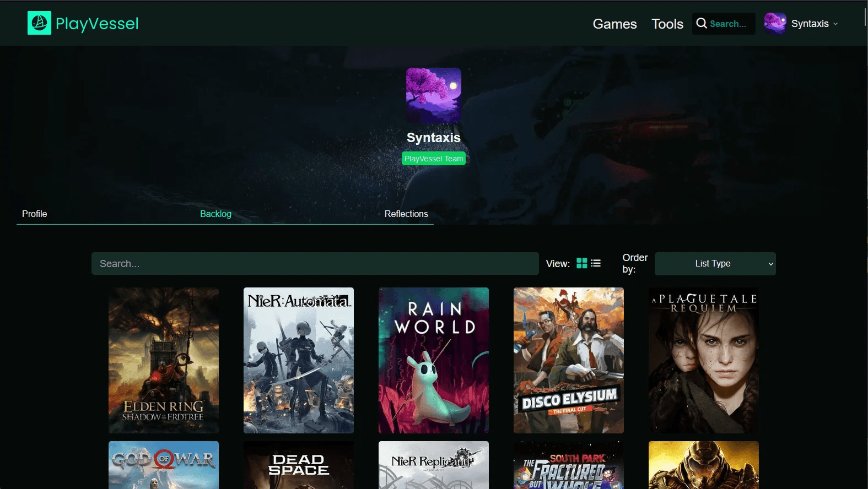Click the PlayVessel sailboat logo icon
This screenshot has width=868, height=489.
39,23
